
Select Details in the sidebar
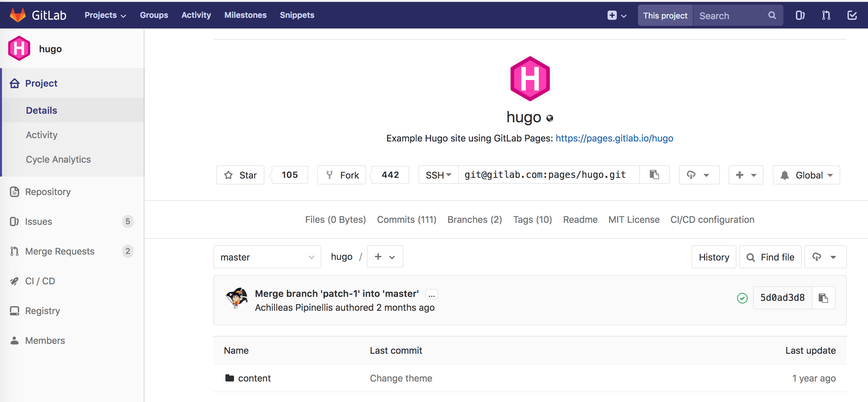pos(73,110)
